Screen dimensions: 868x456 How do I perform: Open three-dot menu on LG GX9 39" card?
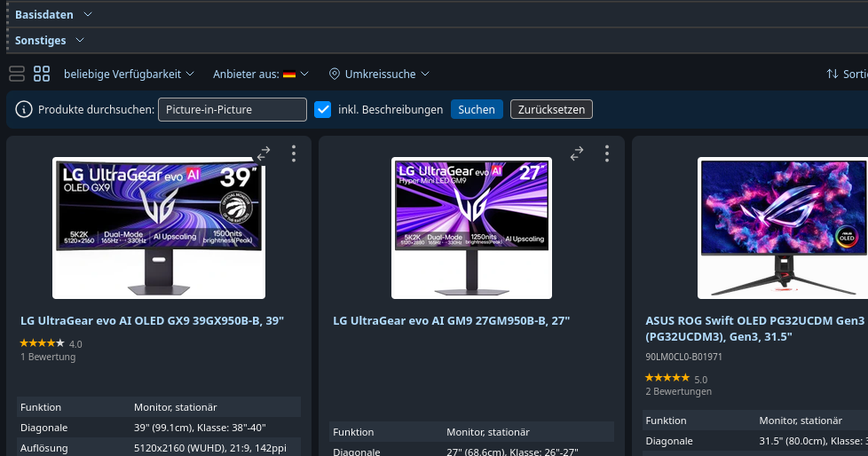point(294,153)
